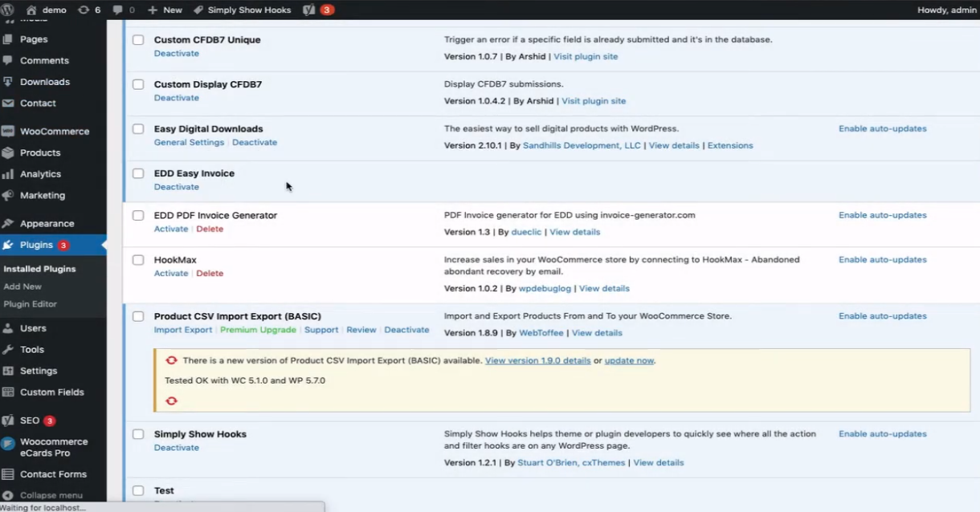Go to Appearance in the sidebar

click(47, 224)
